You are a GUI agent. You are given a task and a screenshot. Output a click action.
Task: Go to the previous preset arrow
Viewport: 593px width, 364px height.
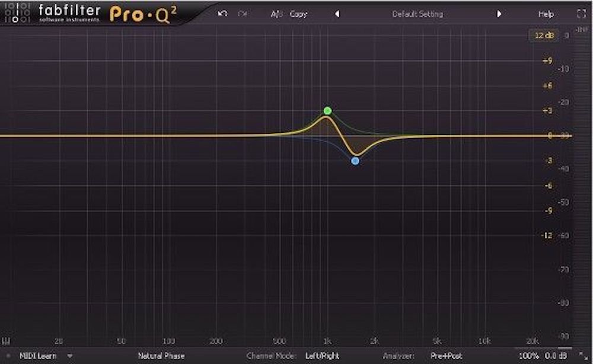tap(337, 14)
